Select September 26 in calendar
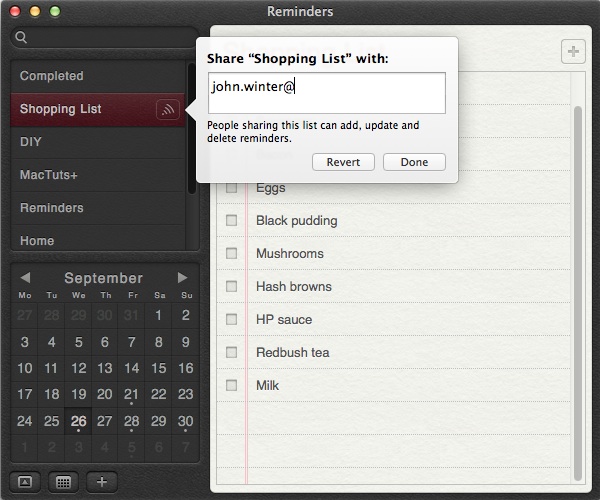600x500 pixels. pyautogui.click(x=78, y=421)
